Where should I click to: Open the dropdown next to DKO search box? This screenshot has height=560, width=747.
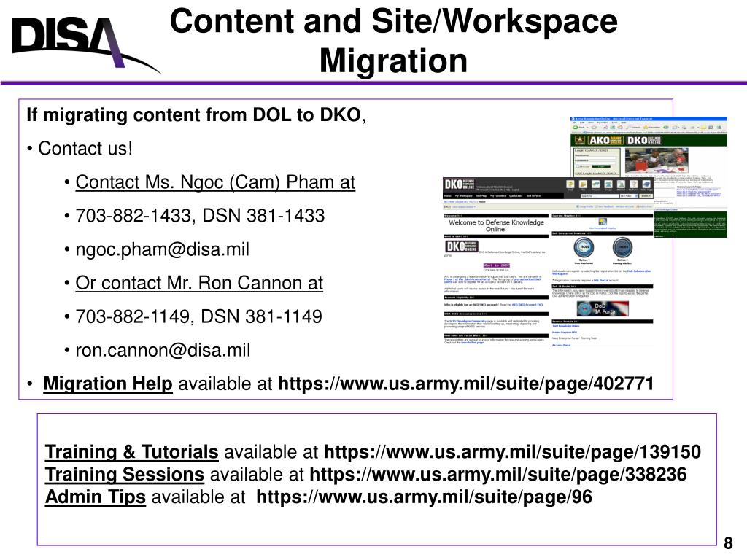click(x=629, y=195)
